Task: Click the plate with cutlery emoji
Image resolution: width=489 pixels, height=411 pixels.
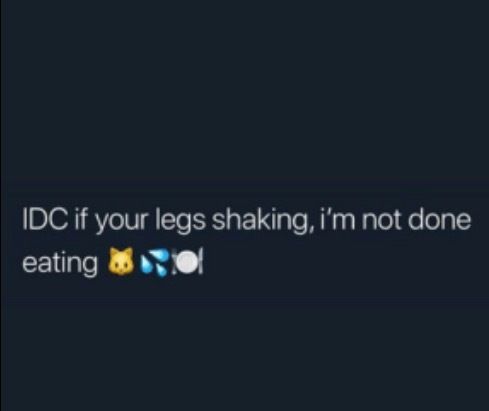Action: pos(187,263)
